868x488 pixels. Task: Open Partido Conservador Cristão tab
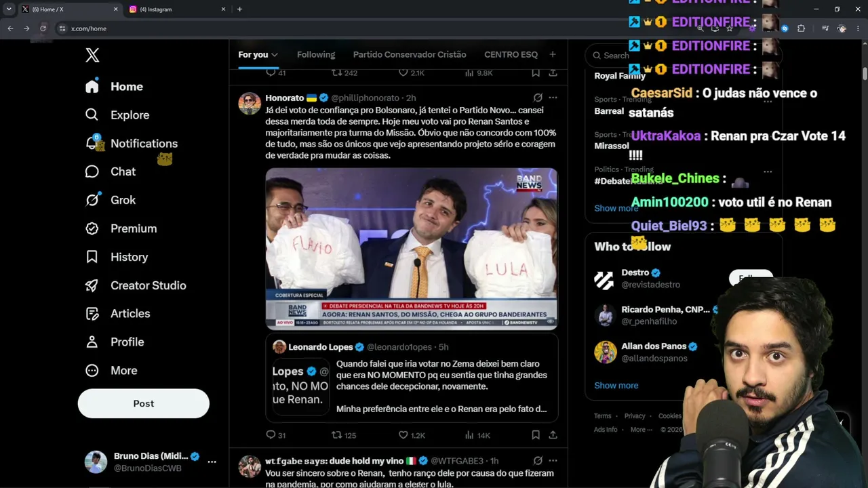pos(410,54)
